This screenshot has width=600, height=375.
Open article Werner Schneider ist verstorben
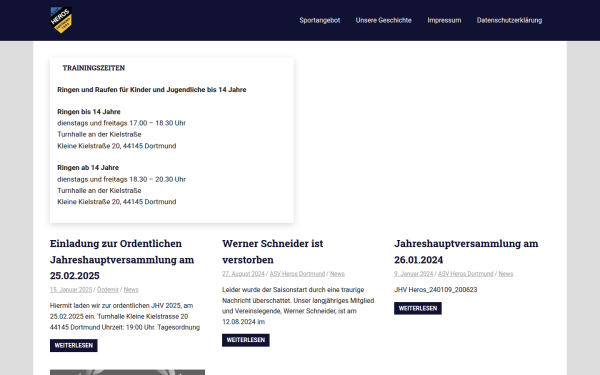(272, 251)
